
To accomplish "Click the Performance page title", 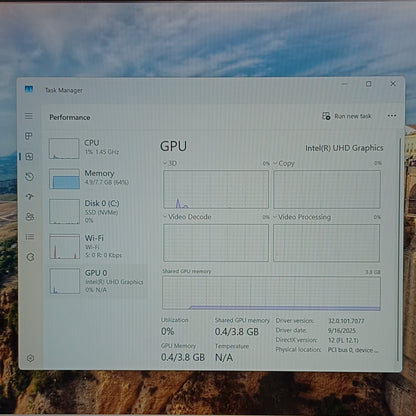I will [70, 117].
